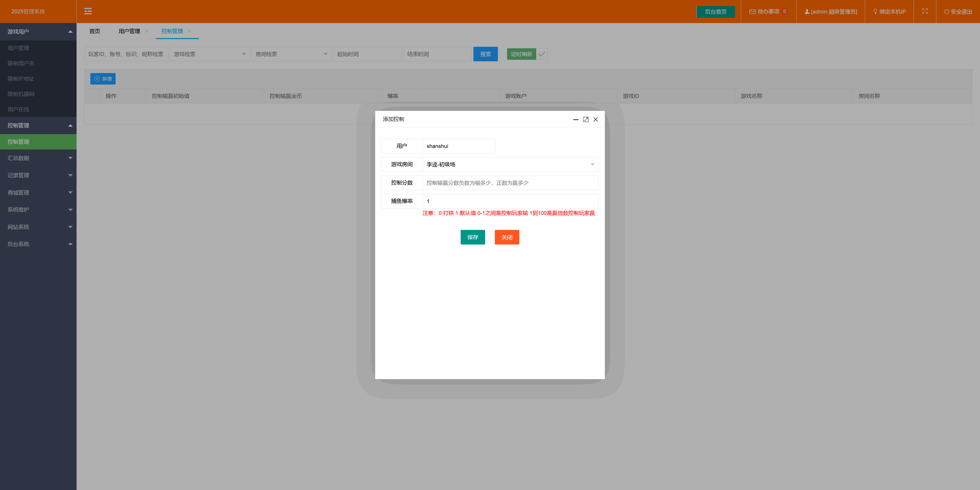
Task: Click the 绑定本机IP bulb icon
Action: (x=875, y=12)
